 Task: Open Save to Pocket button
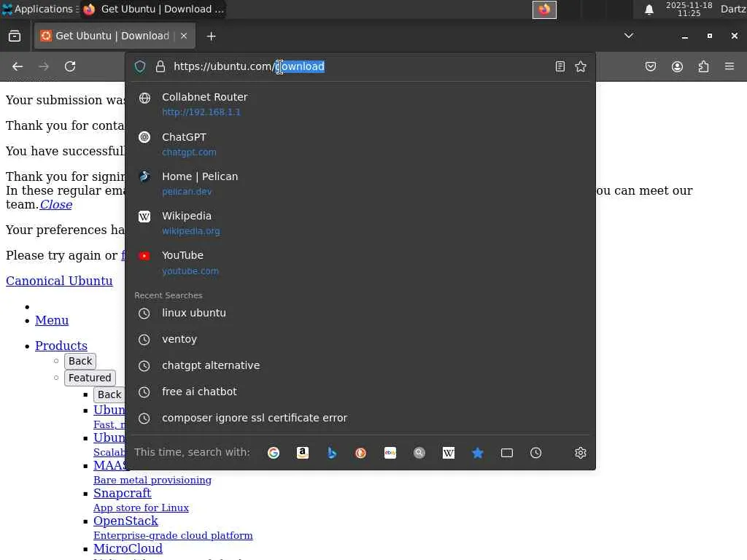[651, 66]
